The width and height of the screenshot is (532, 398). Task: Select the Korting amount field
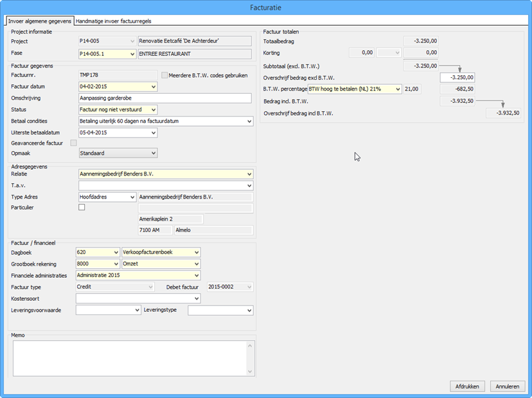coord(362,53)
